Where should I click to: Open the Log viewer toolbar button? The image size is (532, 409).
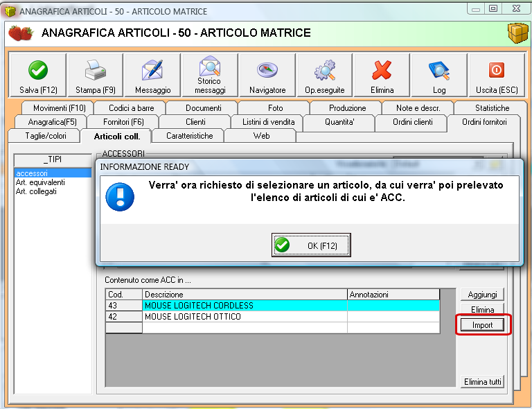pos(439,76)
